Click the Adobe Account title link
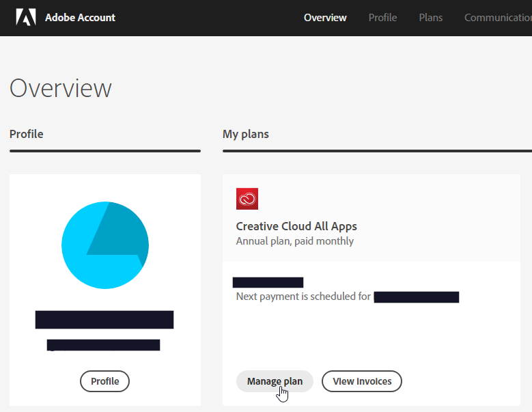The width and height of the screenshot is (532, 412). 80,18
